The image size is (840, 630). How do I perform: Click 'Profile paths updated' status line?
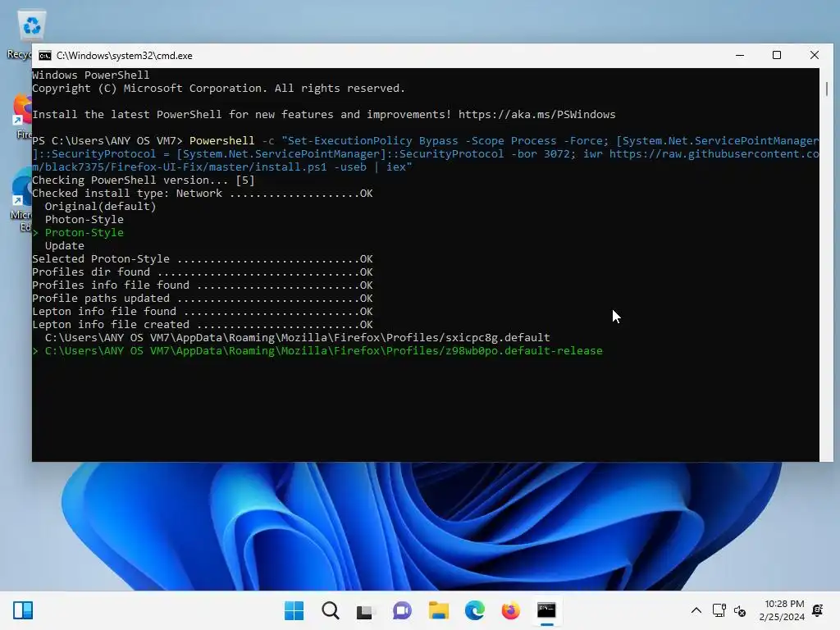tap(203, 299)
